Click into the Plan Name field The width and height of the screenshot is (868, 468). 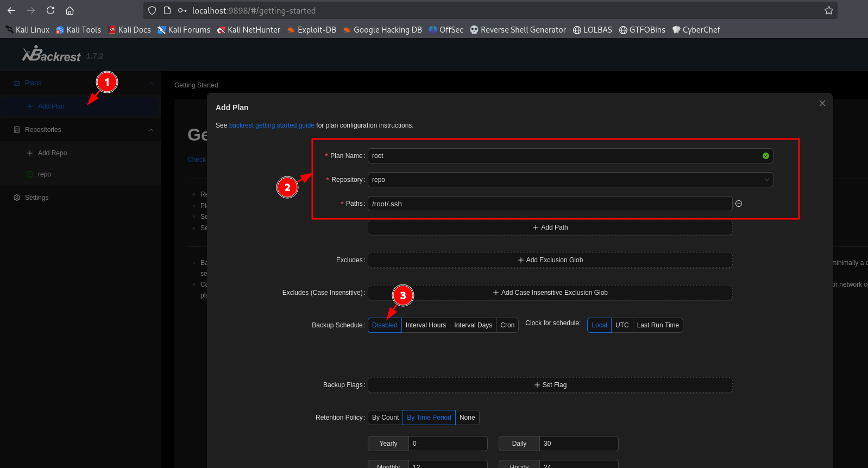[x=565, y=156]
